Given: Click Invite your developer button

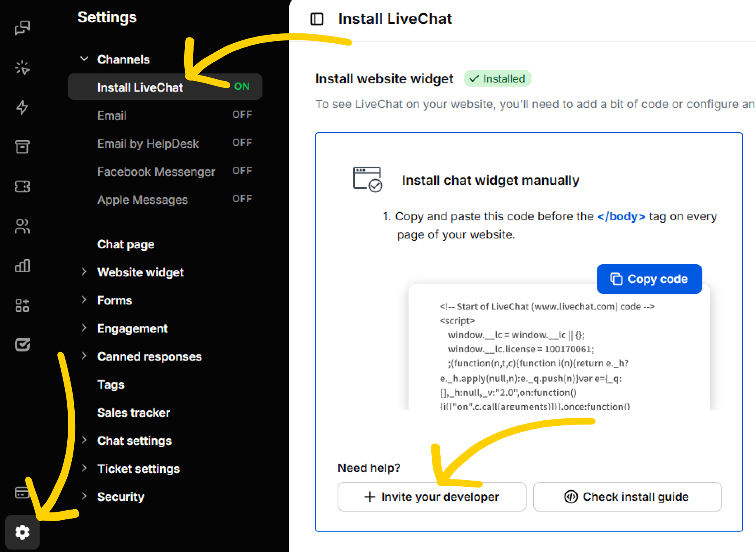Looking at the screenshot, I should pos(432,497).
